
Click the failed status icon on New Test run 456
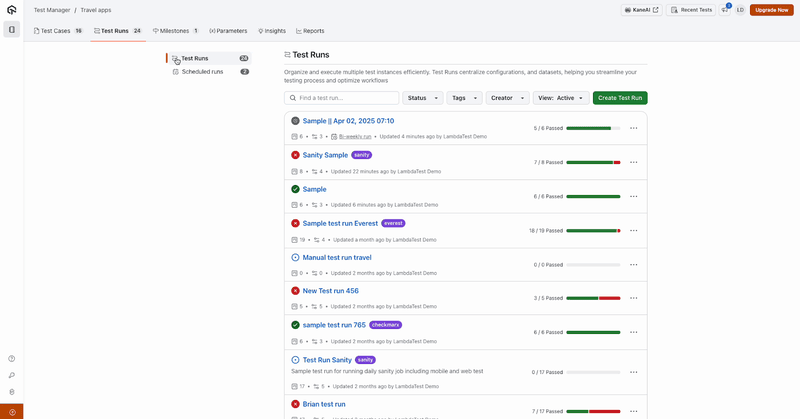[295, 291]
